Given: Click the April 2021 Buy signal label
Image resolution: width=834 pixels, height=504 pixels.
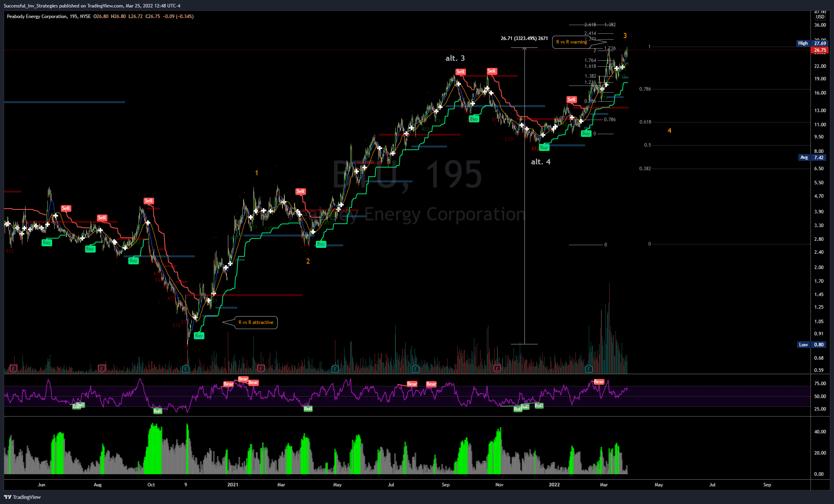Looking at the screenshot, I should (321, 244).
